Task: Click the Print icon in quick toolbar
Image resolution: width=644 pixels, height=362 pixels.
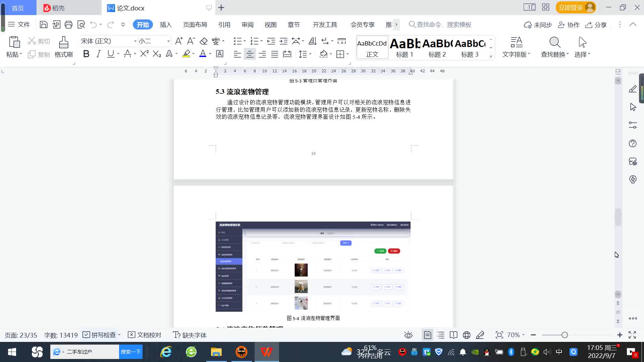Action: coord(68,24)
